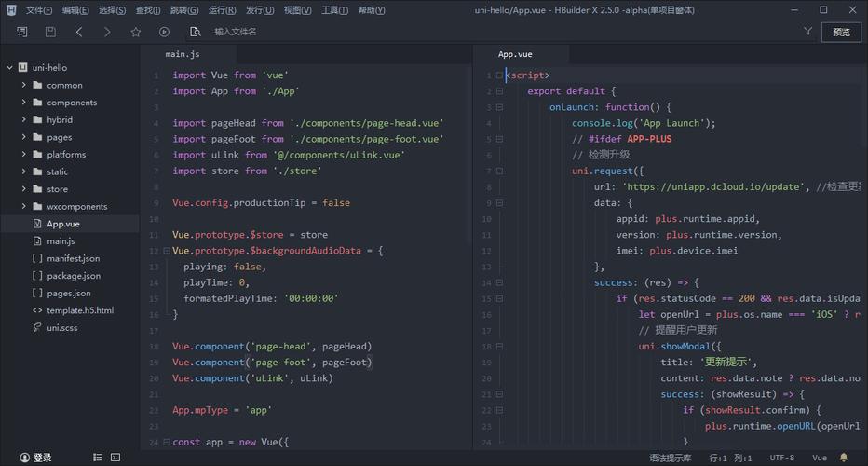Open the 视图(V) menu
This screenshot has height=466, width=868.
click(298, 10)
